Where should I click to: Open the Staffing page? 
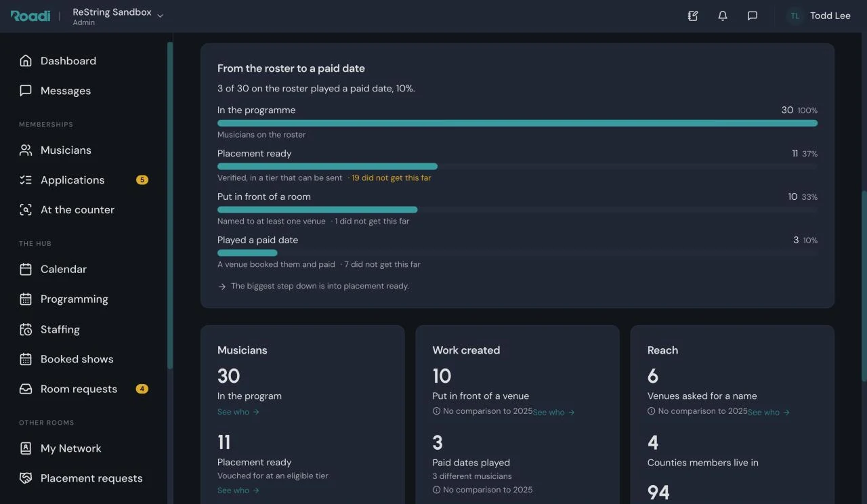click(x=60, y=330)
